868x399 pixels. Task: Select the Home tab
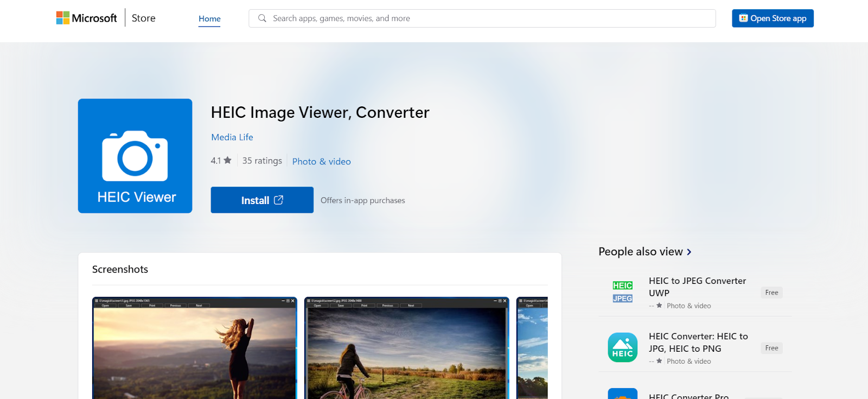209,18
